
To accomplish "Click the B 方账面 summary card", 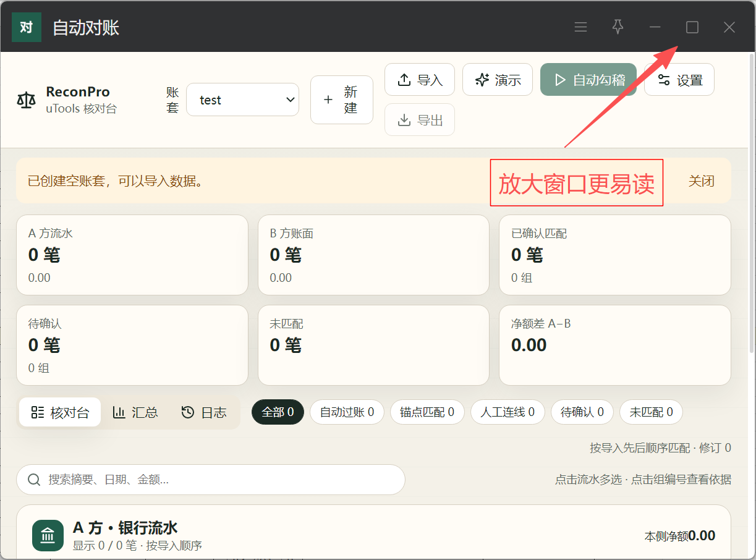I will point(373,255).
